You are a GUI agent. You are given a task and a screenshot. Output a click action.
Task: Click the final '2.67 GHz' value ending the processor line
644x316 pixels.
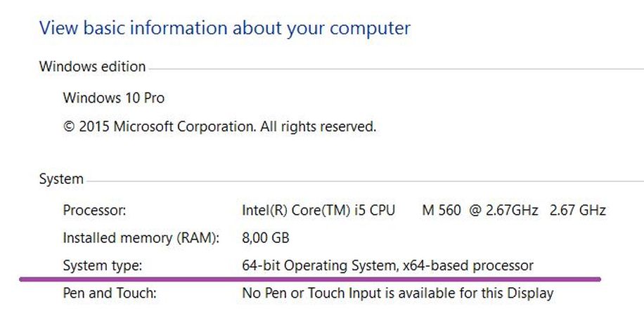(578, 210)
